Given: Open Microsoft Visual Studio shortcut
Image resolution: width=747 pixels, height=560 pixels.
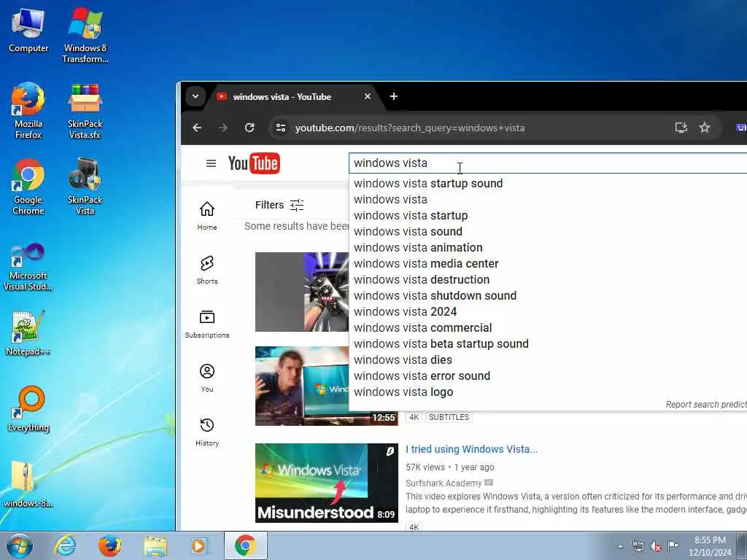Looking at the screenshot, I should click(28, 267).
